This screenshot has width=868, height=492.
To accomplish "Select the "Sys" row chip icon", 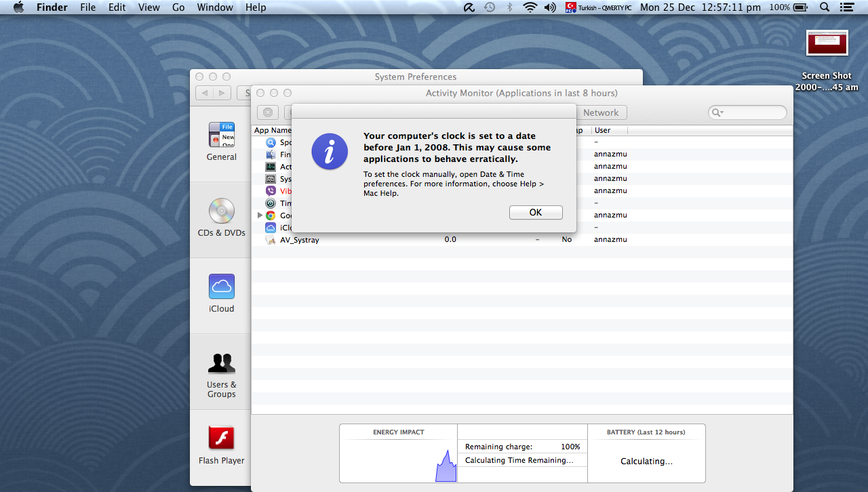I will tap(271, 179).
